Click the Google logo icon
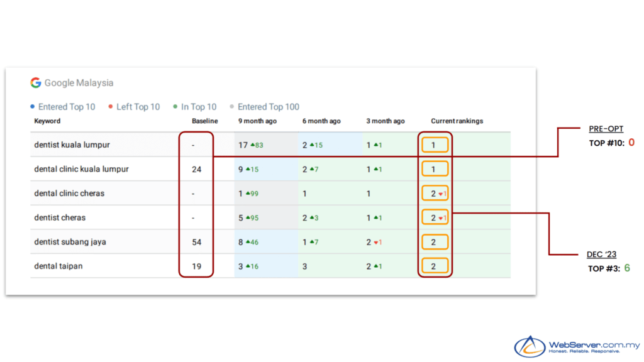 click(x=36, y=83)
